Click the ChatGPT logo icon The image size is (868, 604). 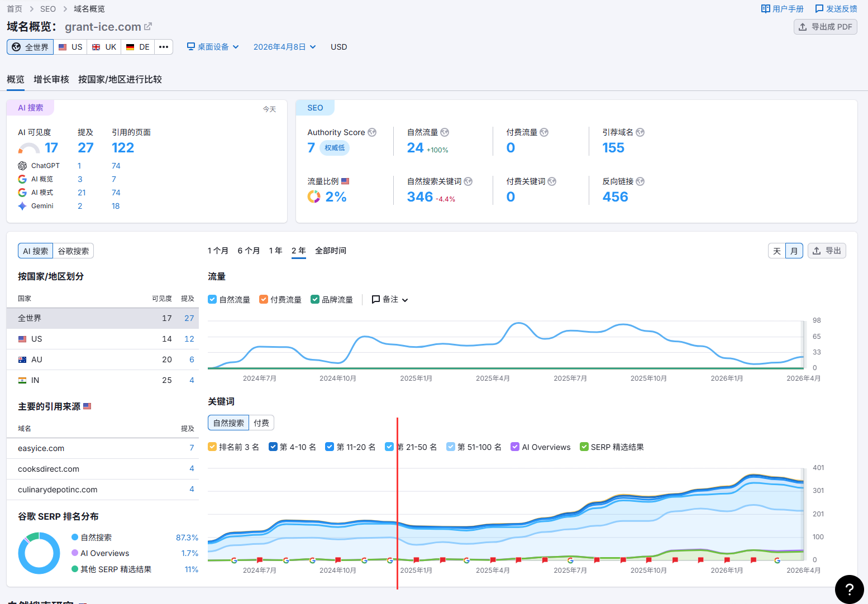coord(22,166)
